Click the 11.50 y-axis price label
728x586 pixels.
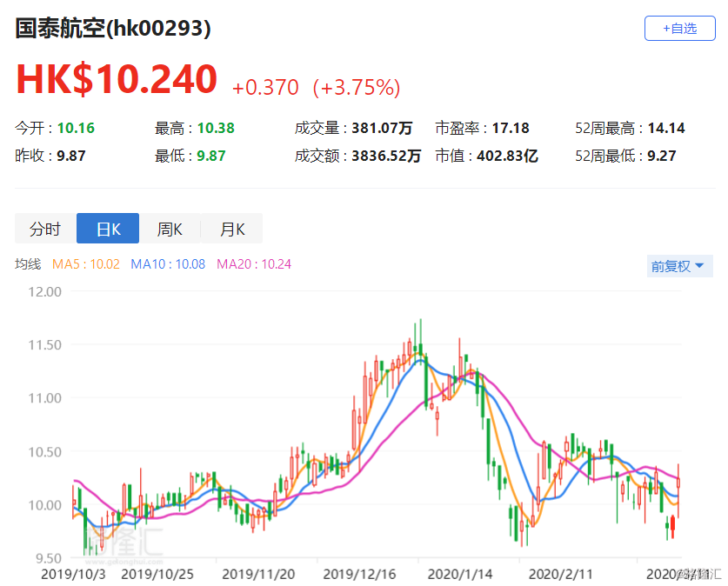[44, 345]
